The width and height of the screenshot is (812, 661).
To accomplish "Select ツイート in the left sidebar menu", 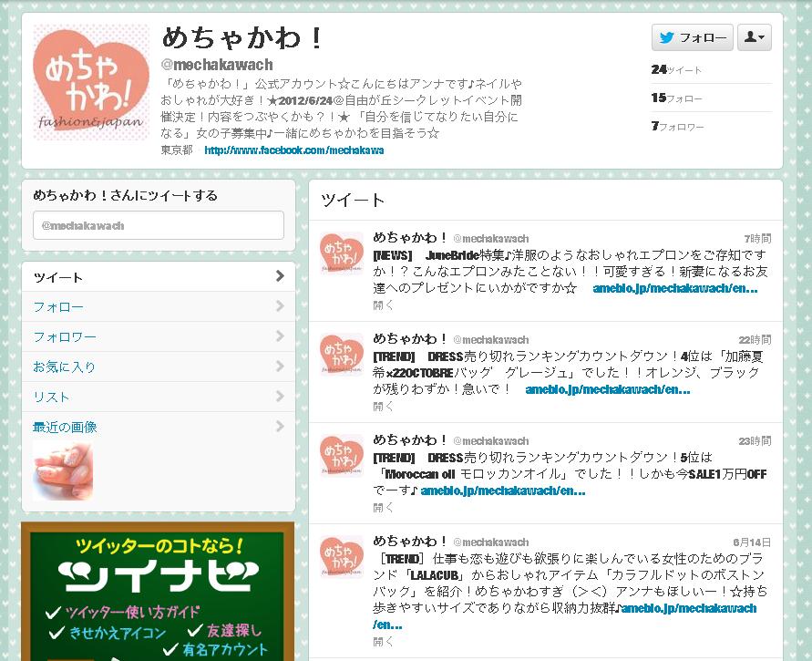I will point(158,277).
